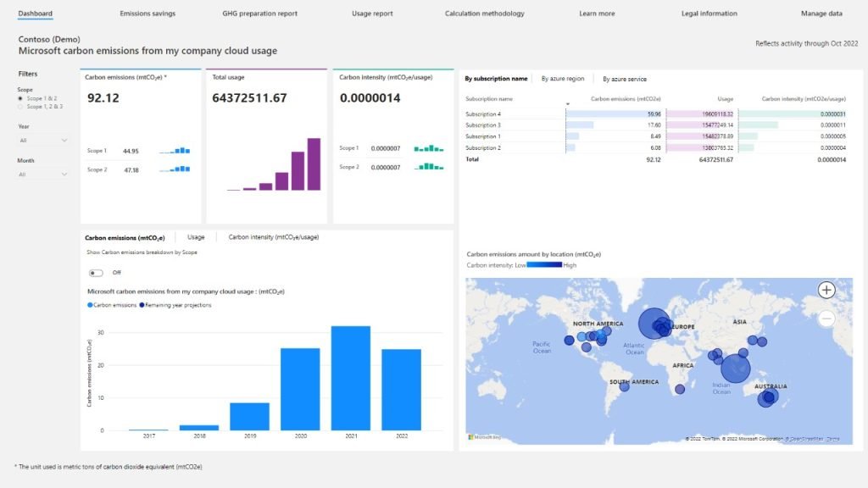This screenshot has height=488, width=868.
Task: Click the large Indian Ocean emissions bubble
Action: [x=735, y=369]
